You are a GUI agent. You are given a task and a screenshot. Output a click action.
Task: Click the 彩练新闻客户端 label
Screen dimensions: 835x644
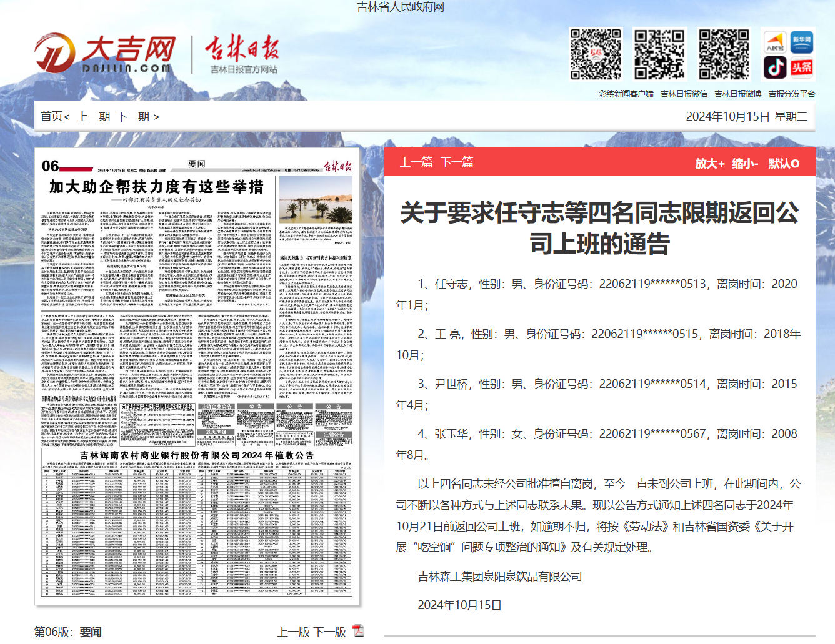pos(626,94)
